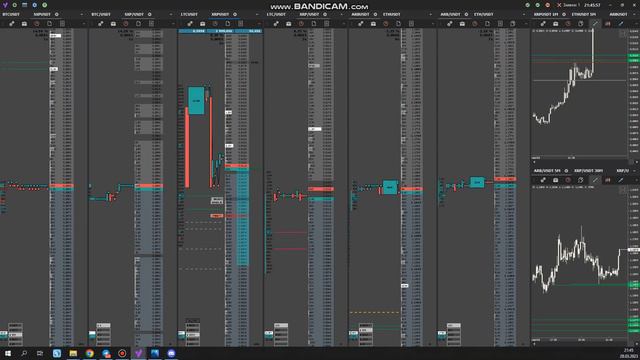The width and height of the screenshot is (640, 360).
Task: Click the pen icon in ARB/USDT 5m chart toolbar
Action: point(621,180)
